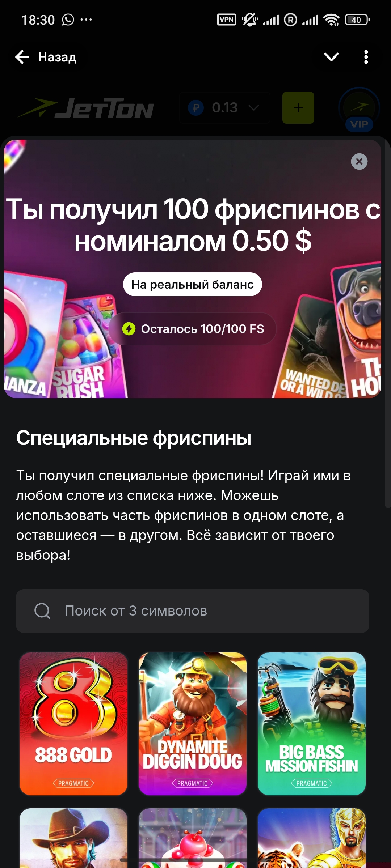Click the page scrollbar on right edge
Screen dimensions: 391x868
point(388,325)
